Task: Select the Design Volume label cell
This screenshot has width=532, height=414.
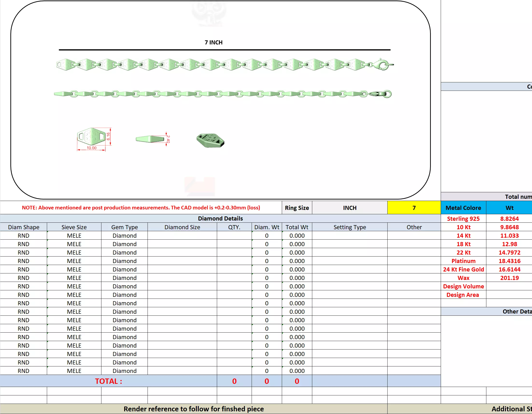Action: click(x=463, y=286)
